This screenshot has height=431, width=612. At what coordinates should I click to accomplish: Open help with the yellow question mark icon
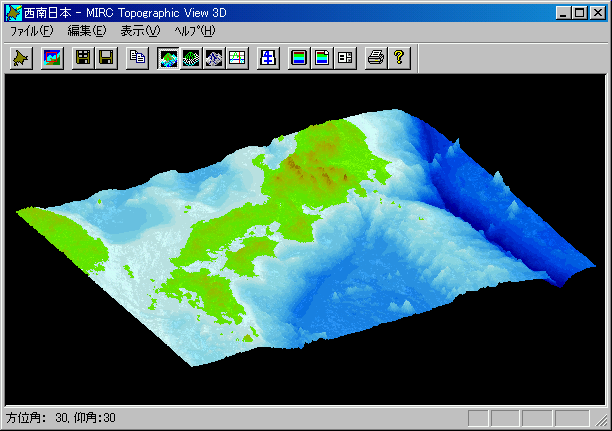tap(397, 58)
